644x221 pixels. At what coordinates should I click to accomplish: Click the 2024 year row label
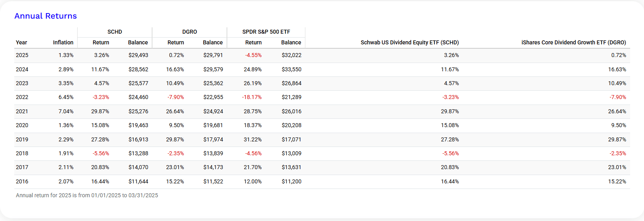22,69
